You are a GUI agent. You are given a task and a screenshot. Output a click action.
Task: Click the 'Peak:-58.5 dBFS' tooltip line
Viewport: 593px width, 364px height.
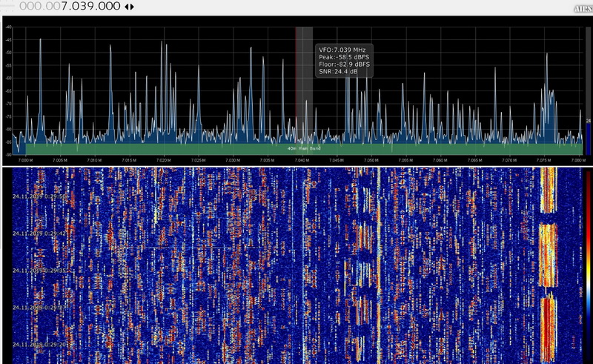click(344, 57)
